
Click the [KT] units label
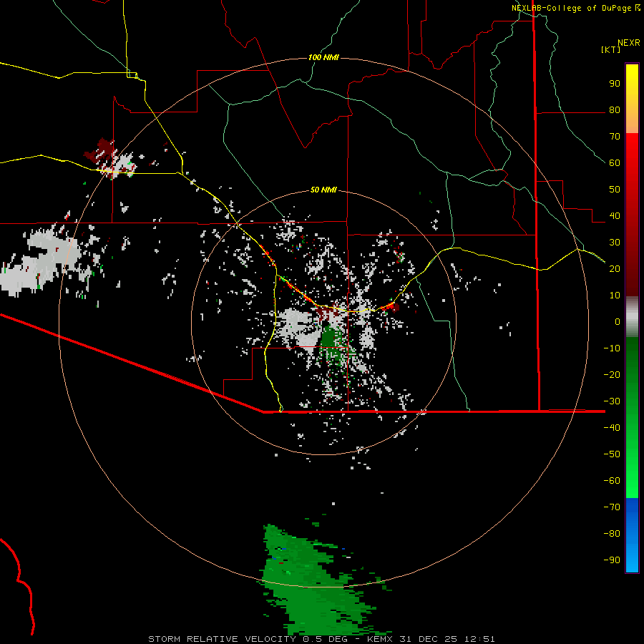point(611,49)
